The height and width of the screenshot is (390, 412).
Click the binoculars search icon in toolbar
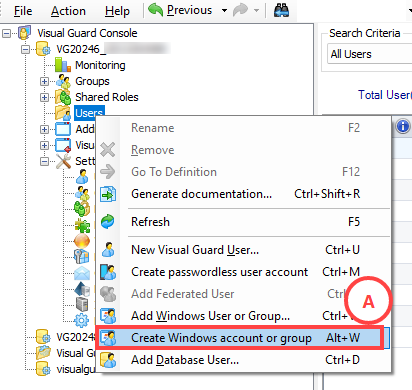[x=281, y=10]
